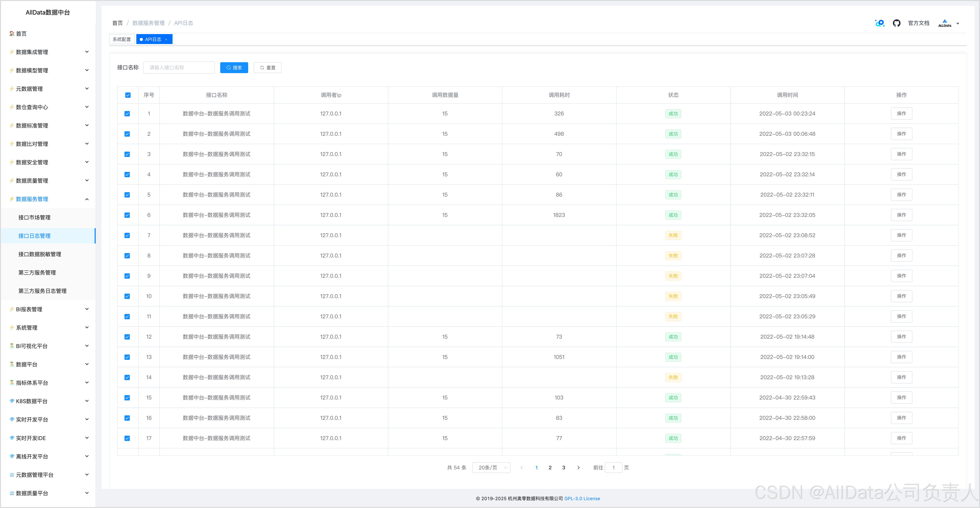This screenshot has height=508, width=980.
Task: Click the blue AllData logo icon in header
Action: click(879, 23)
